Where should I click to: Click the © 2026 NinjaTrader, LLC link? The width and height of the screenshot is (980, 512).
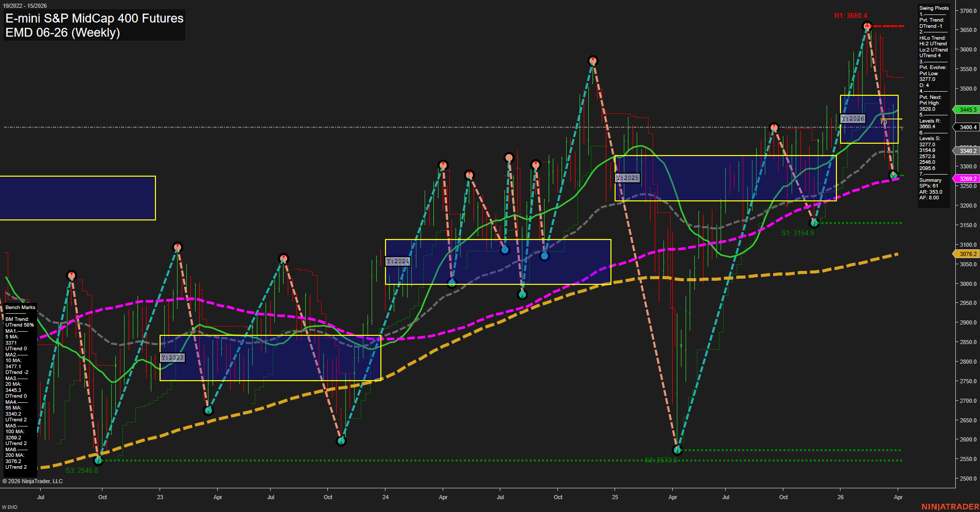(x=33, y=481)
